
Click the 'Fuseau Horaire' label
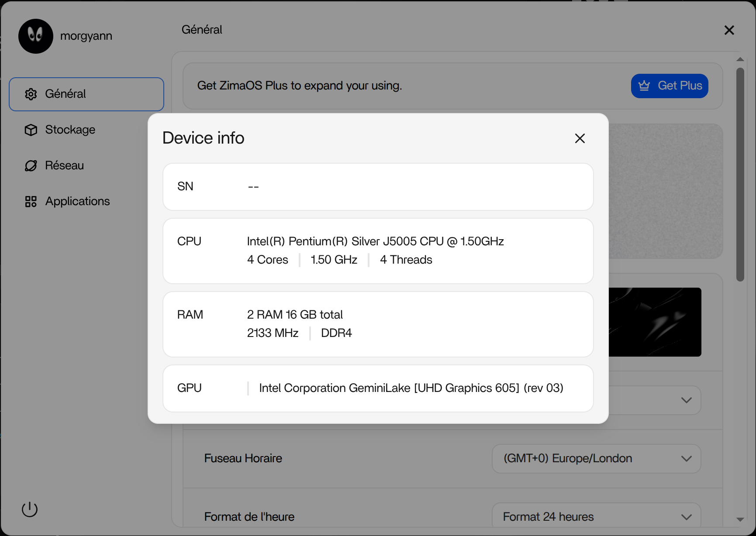click(243, 458)
